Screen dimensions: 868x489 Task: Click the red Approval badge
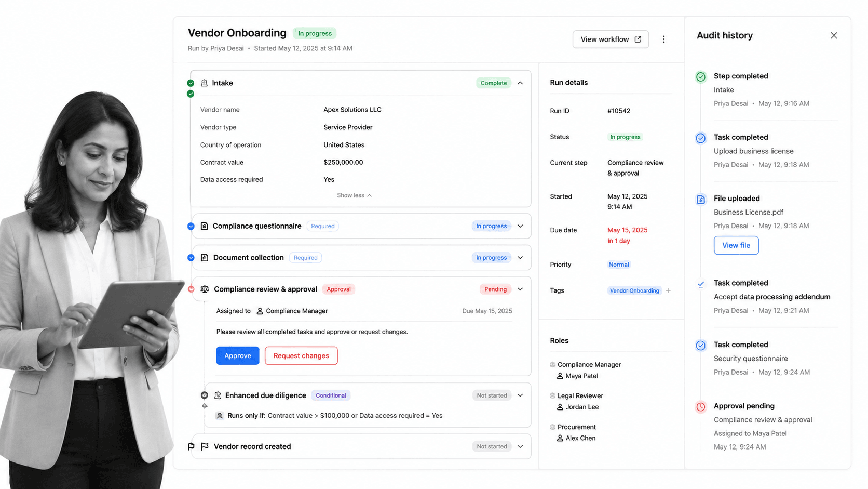click(x=338, y=289)
